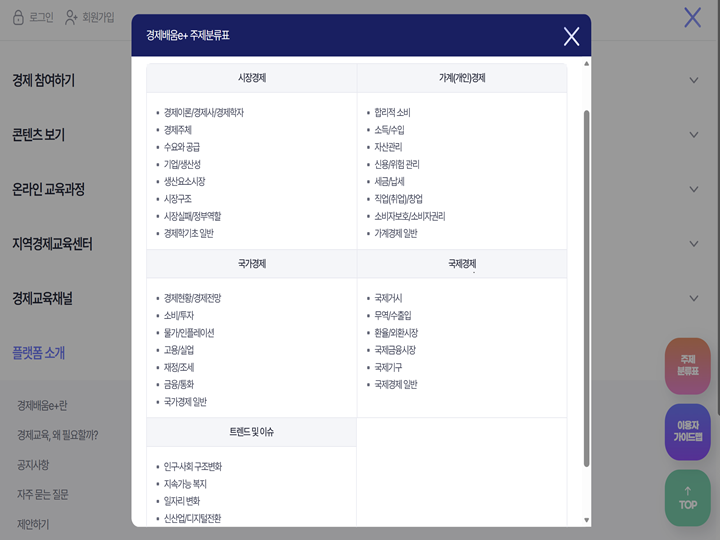Expand the 경제교육채널 chevron
The image size is (720, 540).
pos(694,298)
